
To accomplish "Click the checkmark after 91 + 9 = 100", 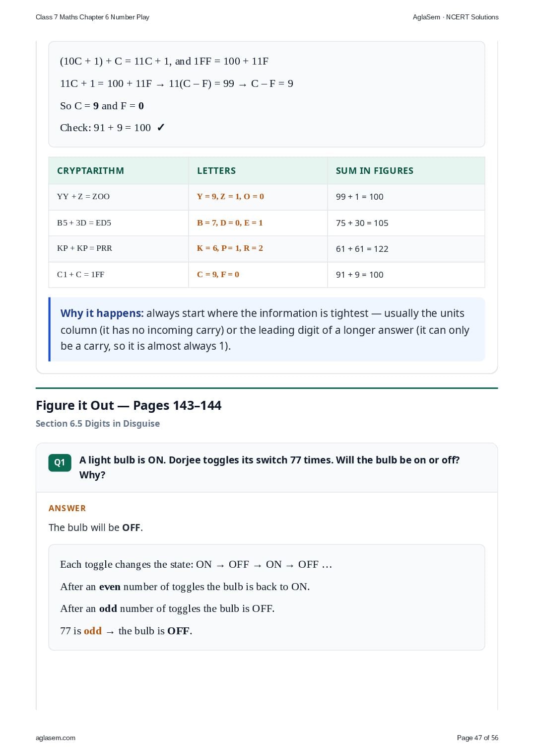I will click(160, 128).
